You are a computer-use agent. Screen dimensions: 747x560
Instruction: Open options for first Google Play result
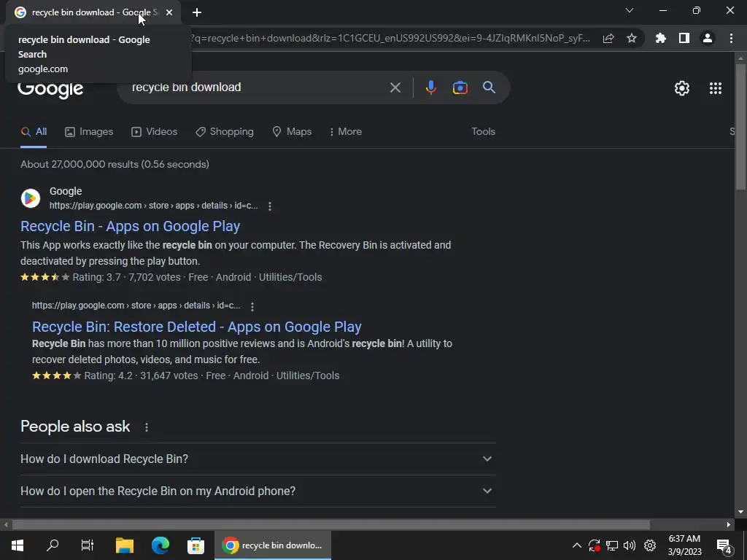tap(270, 206)
